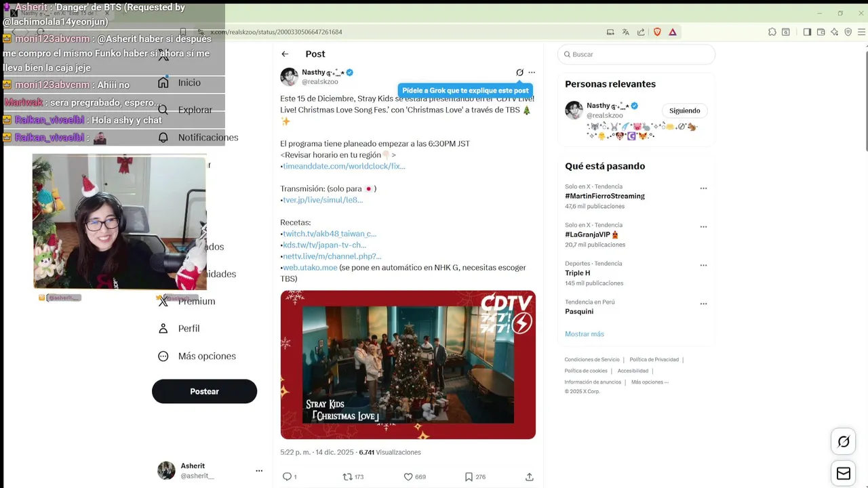868x488 pixels.
Task: Open the post's more options menu
Action: (x=532, y=73)
